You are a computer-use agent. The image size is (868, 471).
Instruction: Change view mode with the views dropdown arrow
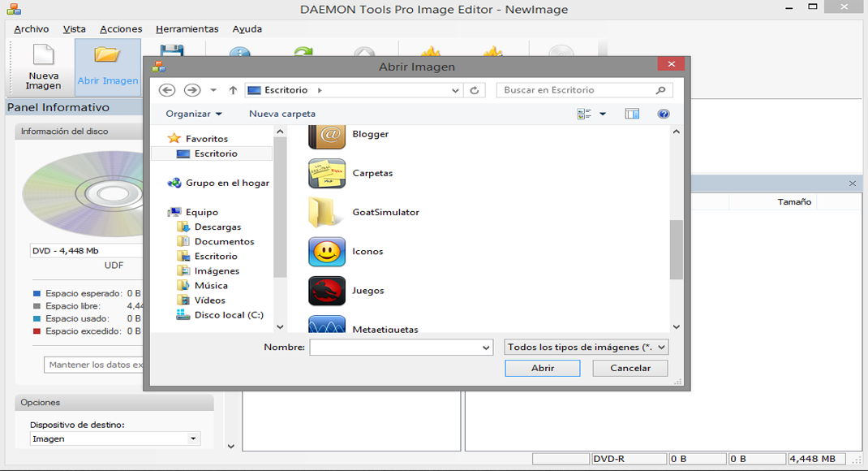601,114
